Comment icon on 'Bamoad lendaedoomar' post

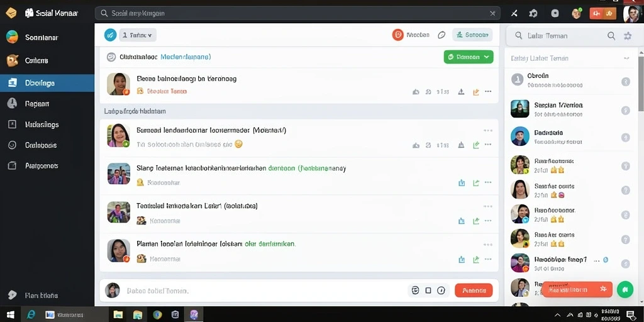(x=428, y=145)
